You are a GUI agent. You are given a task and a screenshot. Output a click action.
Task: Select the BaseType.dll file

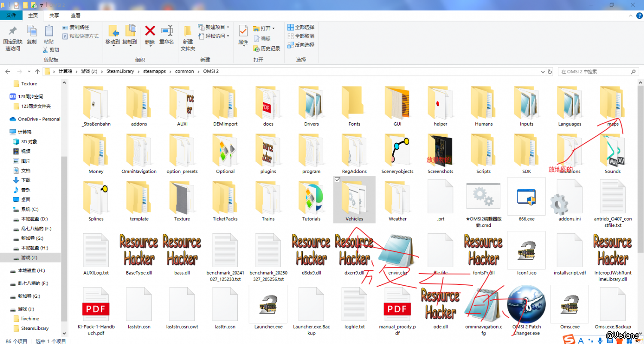tap(139, 255)
